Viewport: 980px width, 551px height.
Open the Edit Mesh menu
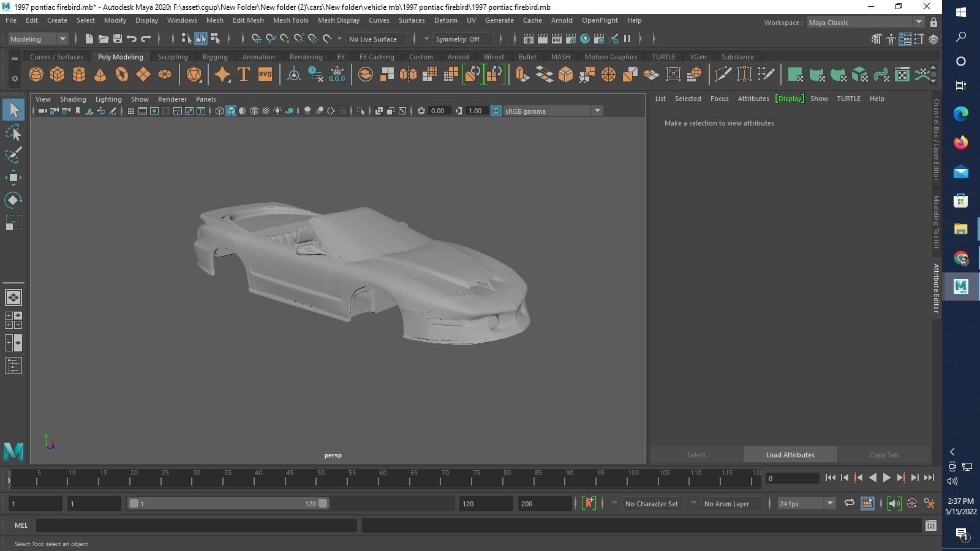tap(248, 20)
